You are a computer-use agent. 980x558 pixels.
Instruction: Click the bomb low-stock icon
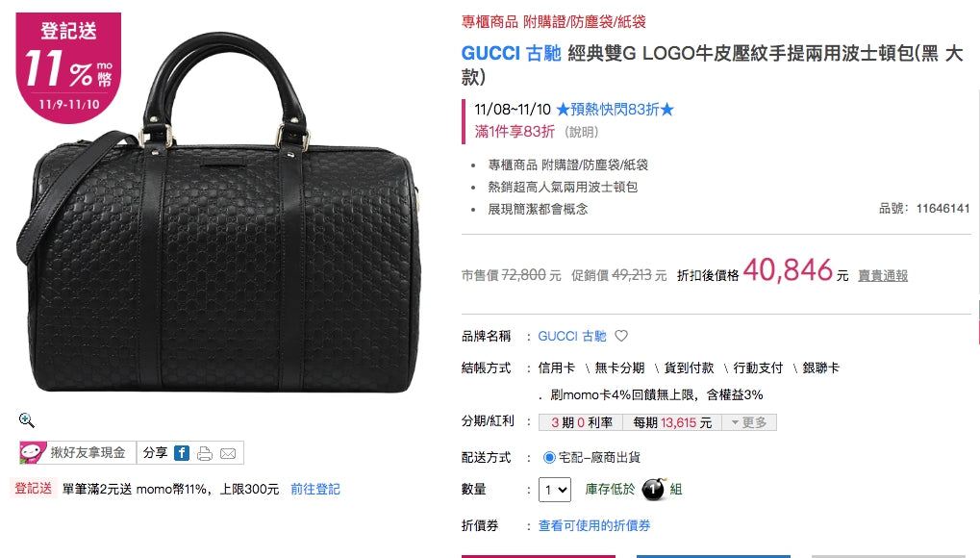[x=654, y=489]
